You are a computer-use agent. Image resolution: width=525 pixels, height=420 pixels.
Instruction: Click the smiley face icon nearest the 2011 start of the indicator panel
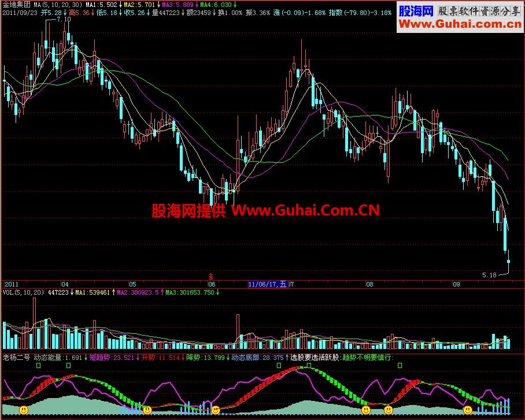24,410
